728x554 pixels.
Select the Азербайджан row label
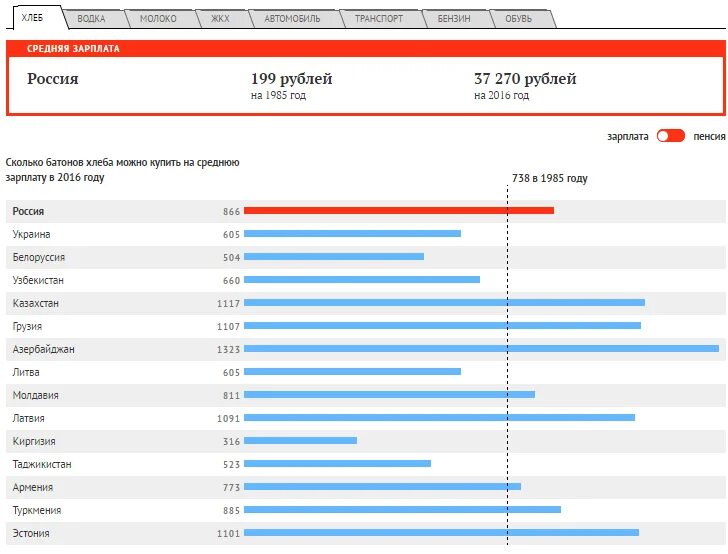click(x=43, y=349)
